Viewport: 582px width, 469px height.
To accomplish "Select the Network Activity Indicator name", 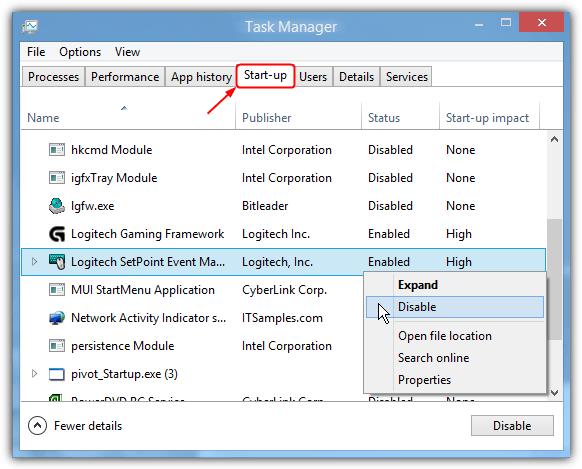I will pyautogui.click(x=148, y=318).
